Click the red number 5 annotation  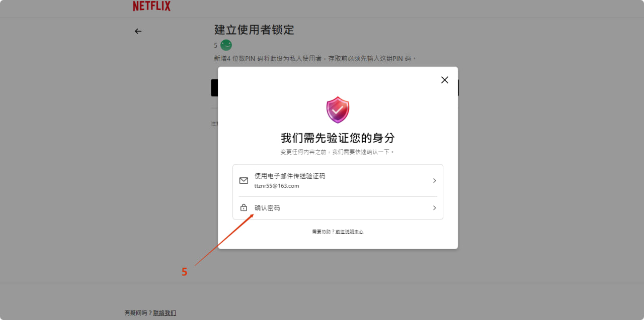tap(184, 272)
